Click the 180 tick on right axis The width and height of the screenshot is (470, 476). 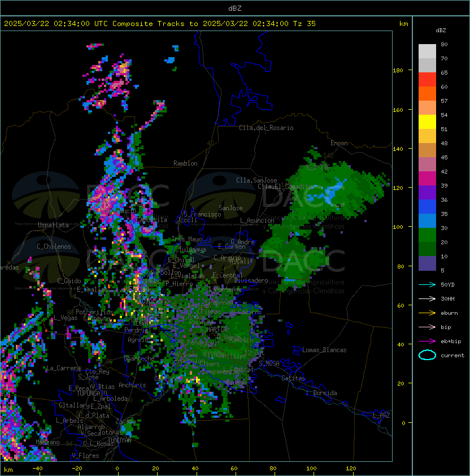pyautogui.click(x=398, y=71)
